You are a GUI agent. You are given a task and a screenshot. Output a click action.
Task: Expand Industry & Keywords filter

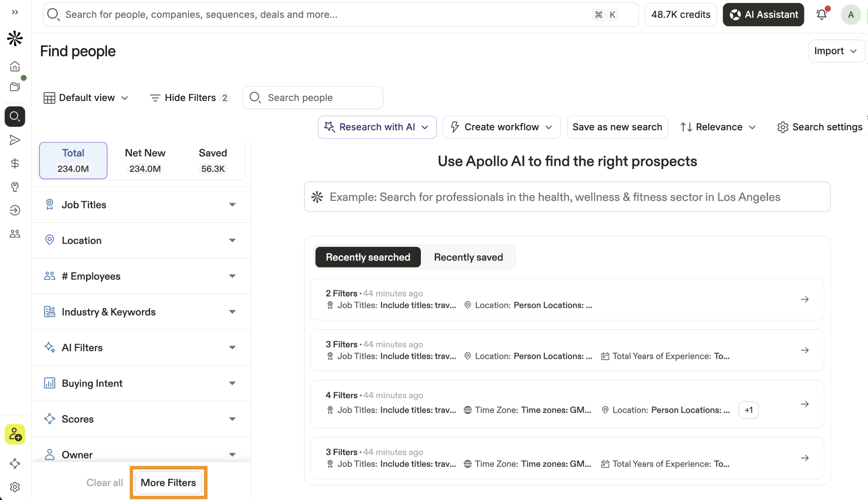tap(141, 312)
